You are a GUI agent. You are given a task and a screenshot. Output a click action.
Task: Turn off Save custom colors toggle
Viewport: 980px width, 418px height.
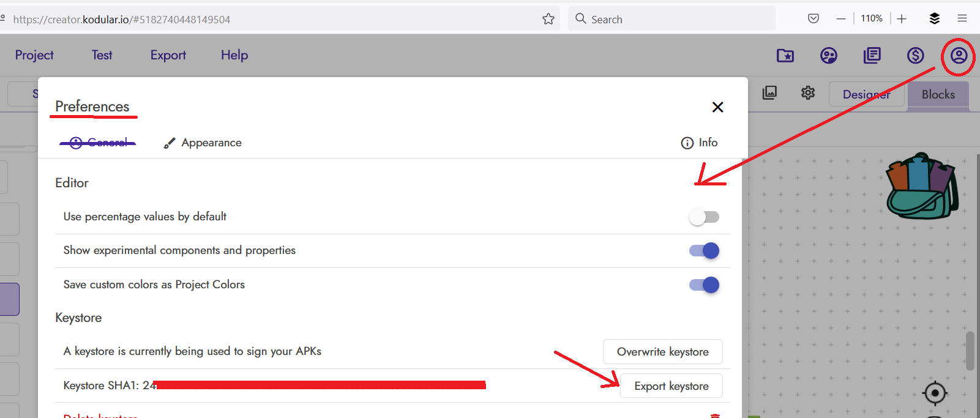tap(704, 285)
